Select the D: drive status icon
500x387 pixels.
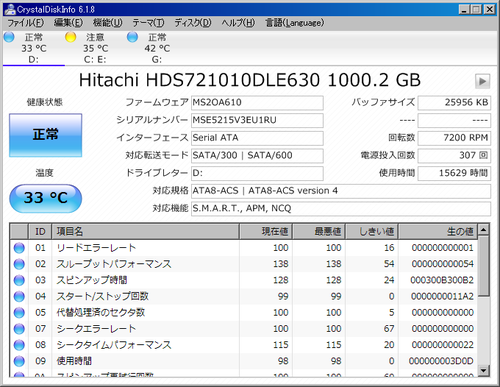pyautogui.click(x=9, y=37)
